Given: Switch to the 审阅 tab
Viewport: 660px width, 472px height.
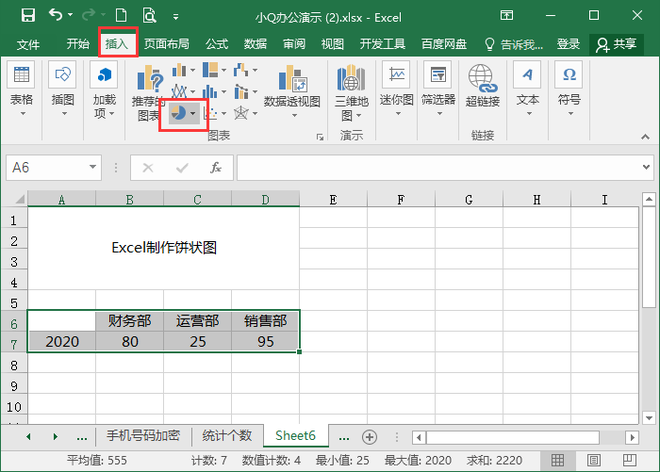Looking at the screenshot, I should pos(294,44).
